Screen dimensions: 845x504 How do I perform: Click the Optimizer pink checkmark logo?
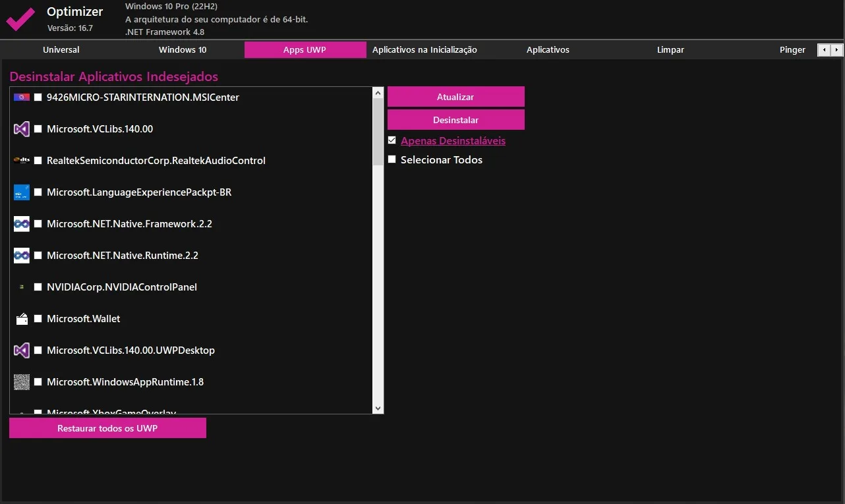pyautogui.click(x=20, y=19)
